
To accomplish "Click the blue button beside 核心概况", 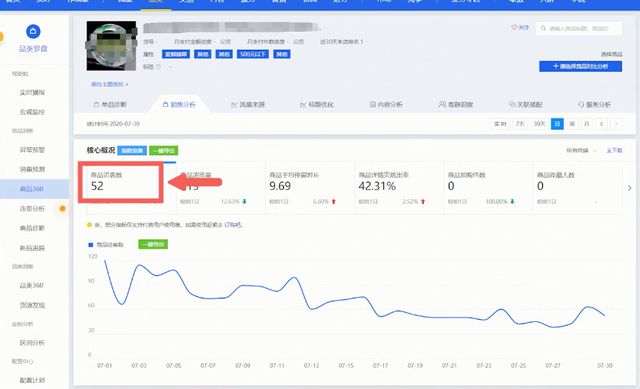I will 132,151.
